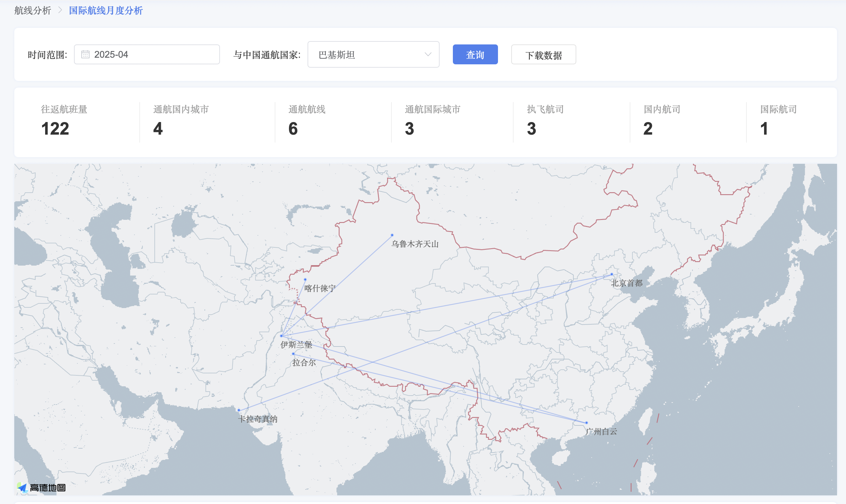
Task: Expand the 巴基斯坦 country dropdown arrow
Action: [428, 54]
